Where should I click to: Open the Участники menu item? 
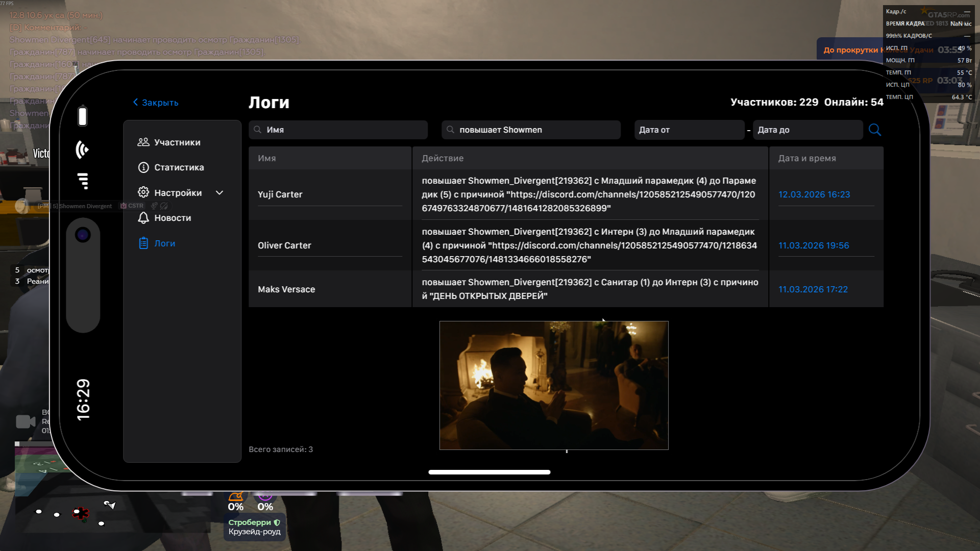177,142
